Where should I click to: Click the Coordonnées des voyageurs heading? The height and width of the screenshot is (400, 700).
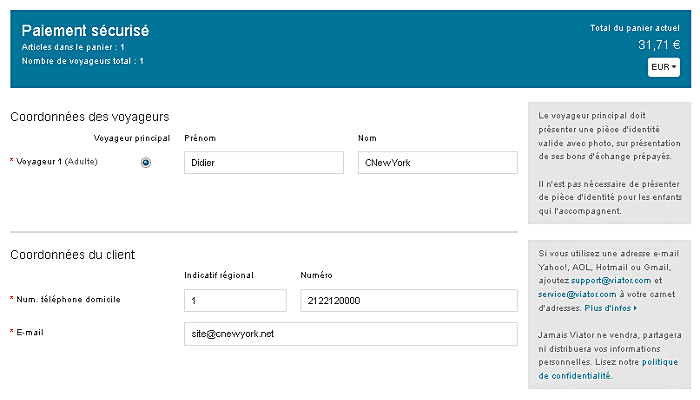click(x=90, y=117)
